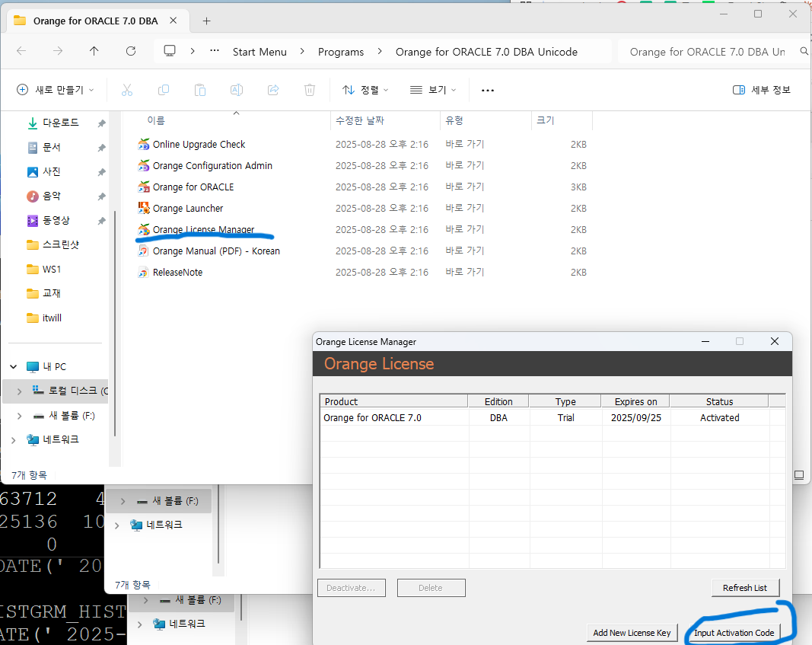This screenshot has height=645, width=812.
Task: Click the Input Activation Code button
Action: pos(734,633)
